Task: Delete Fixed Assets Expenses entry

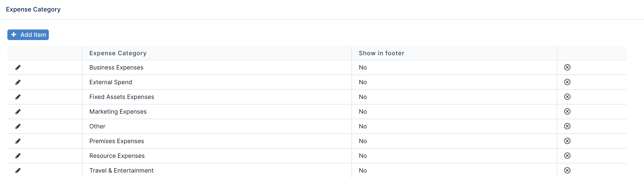Action: (x=567, y=97)
